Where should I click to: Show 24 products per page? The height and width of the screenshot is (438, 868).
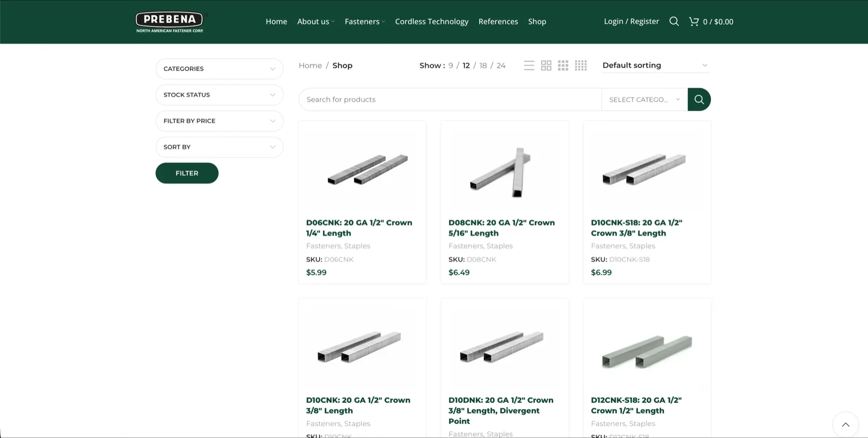(501, 66)
